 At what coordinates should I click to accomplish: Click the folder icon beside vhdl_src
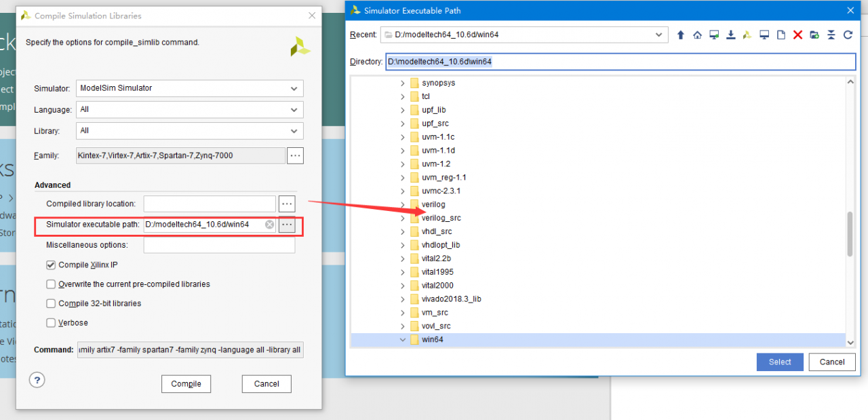(x=414, y=231)
